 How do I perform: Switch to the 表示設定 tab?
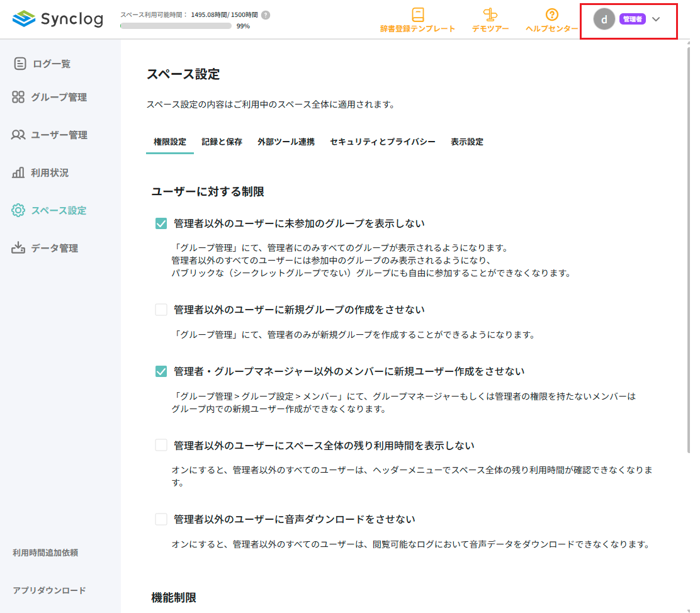click(x=467, y=142)
